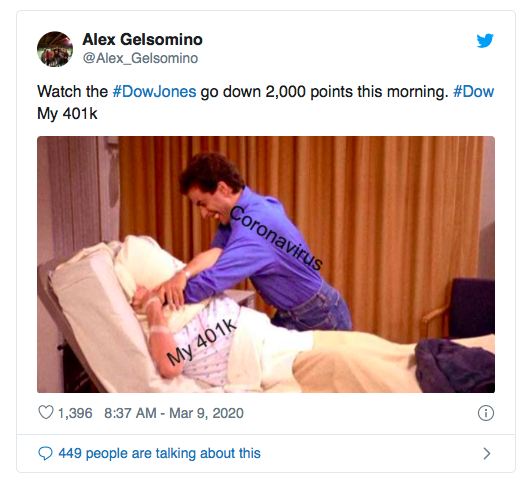This screenshot has height=484, width=528.
Task: Click the 'Coronavirus' label in the meme
Action: pyautogui.click(x=276, y=238)
